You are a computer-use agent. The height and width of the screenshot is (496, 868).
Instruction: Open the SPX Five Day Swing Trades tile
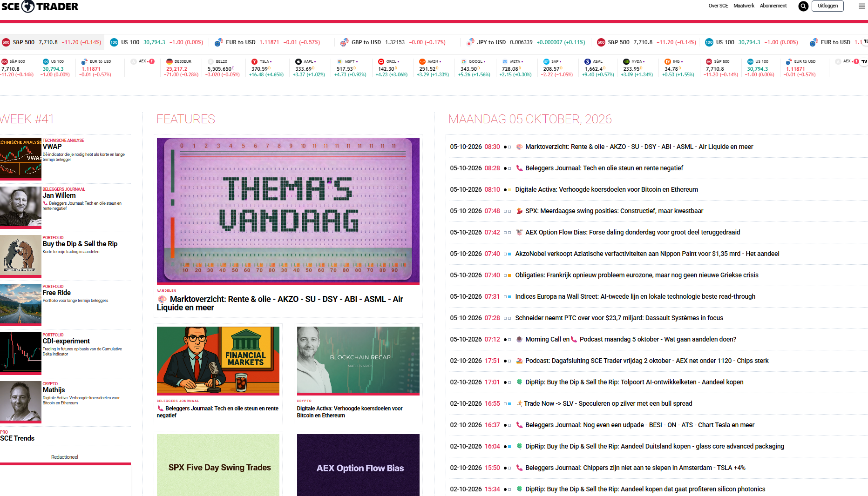pos(218,465)
